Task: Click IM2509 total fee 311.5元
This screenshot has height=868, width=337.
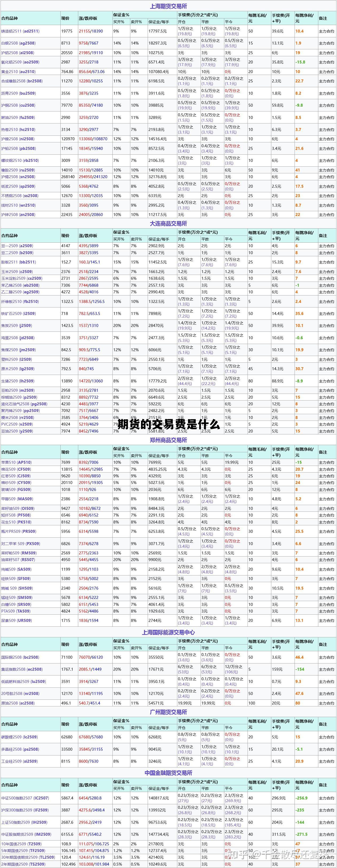Action: coord(279,834)
